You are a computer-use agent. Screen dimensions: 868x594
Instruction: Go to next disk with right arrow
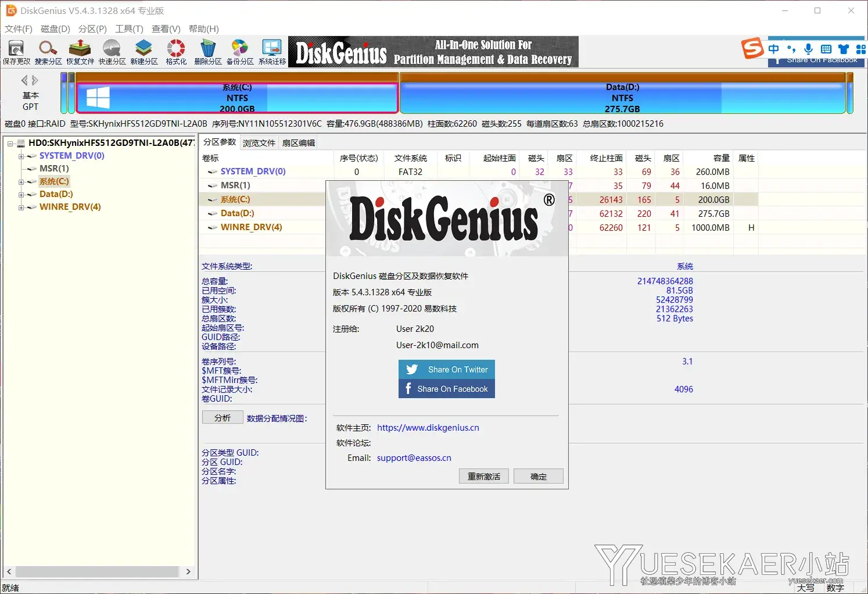pos(35,80)
